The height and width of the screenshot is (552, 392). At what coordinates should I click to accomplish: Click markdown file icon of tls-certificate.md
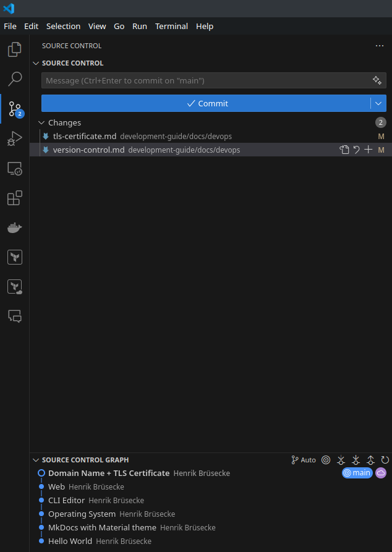(x=45, y=136)
